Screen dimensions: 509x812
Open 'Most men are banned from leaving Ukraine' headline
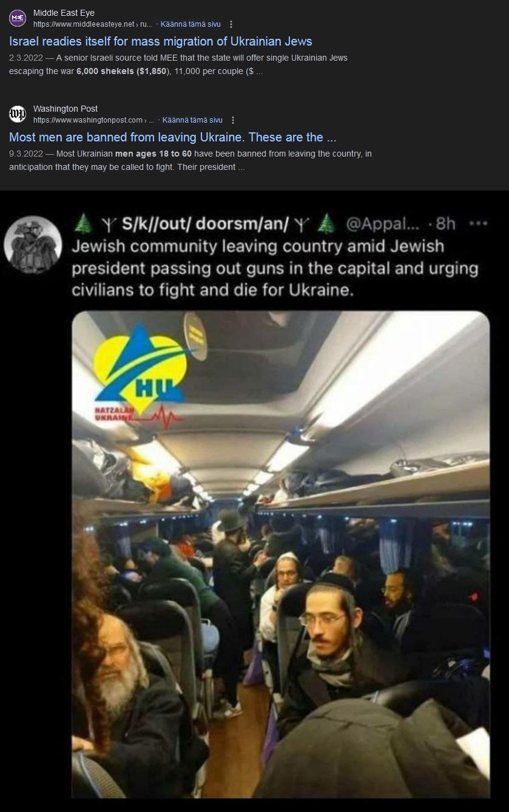coord(173,137)
